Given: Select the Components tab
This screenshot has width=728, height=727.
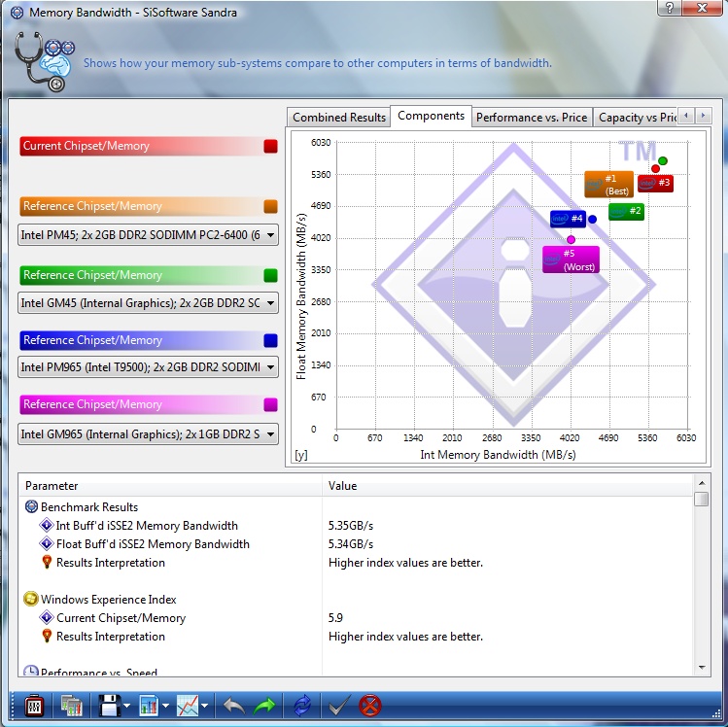Looking at the screenshot, I should click(431, 116).
